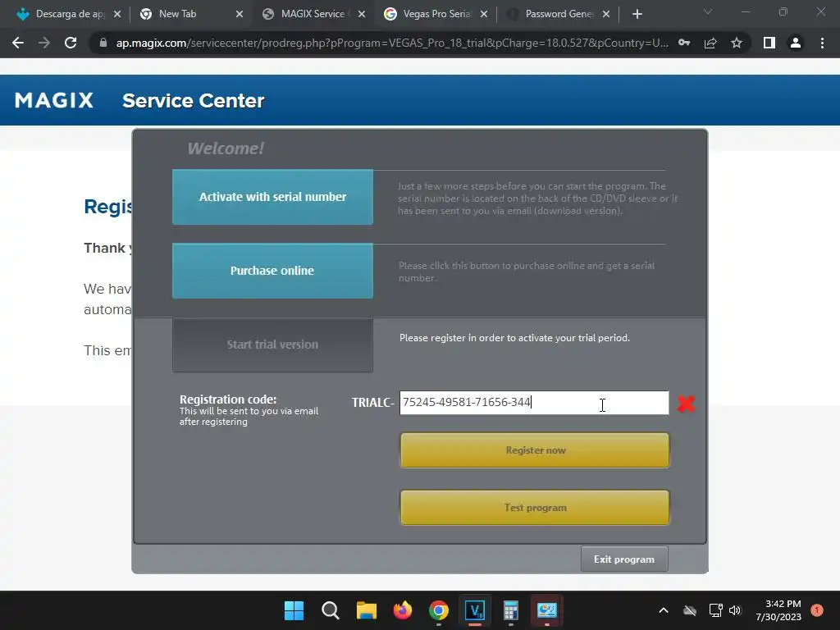
Task: Click the address bar URL
Action: click(391, 43)
